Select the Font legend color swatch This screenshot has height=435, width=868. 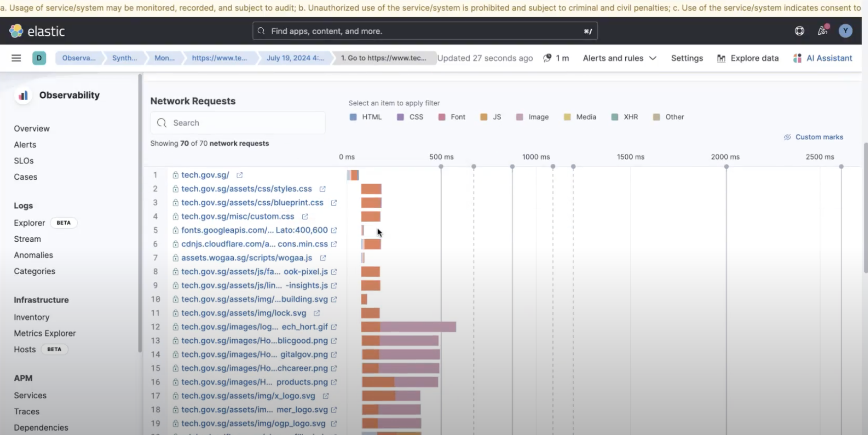[x=441, y=117]
